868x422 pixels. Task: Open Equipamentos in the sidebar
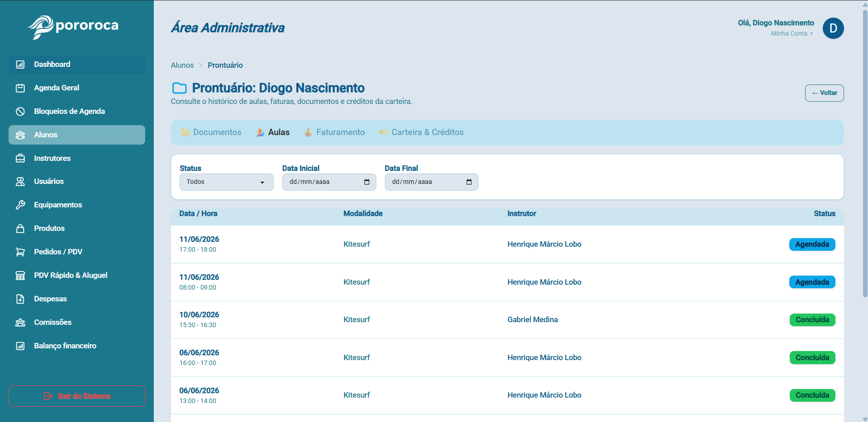click(77, 205)
